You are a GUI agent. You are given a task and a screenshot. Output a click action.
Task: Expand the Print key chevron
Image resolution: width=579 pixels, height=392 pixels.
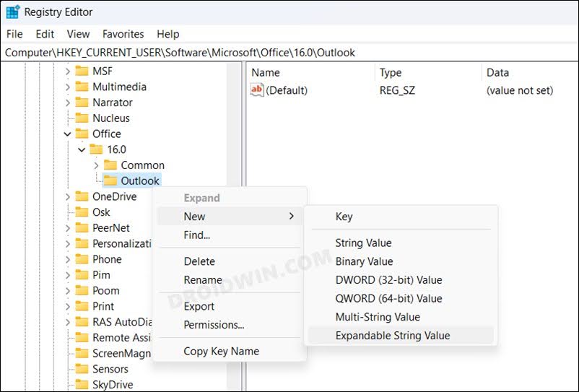coord(68,306)
